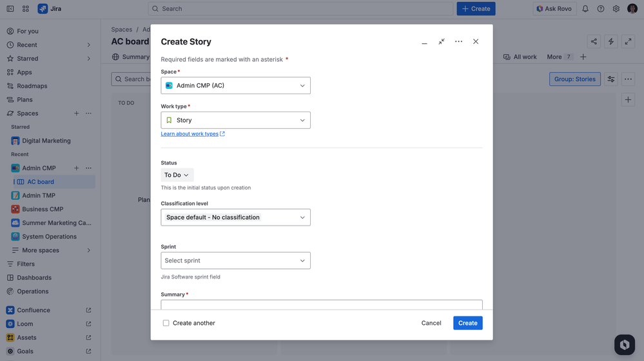
Task: Minimize the Create Story dialog
Action: click(x=424, y=41)
